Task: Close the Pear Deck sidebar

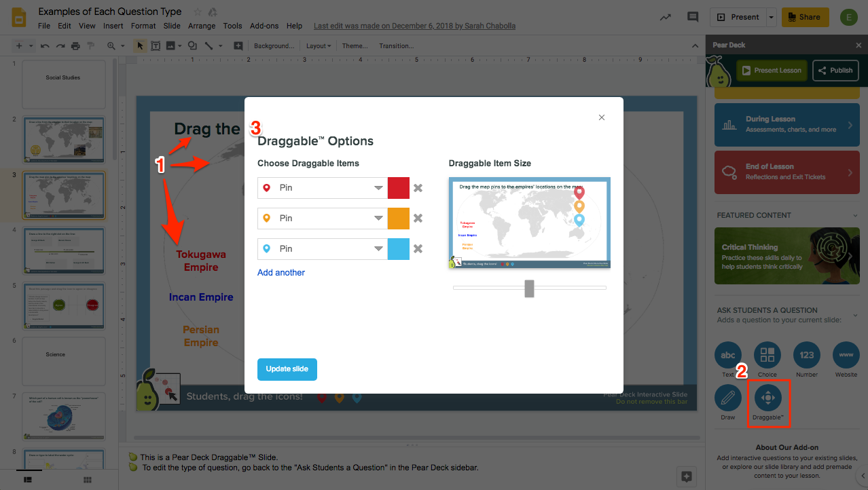Action: 858,45
